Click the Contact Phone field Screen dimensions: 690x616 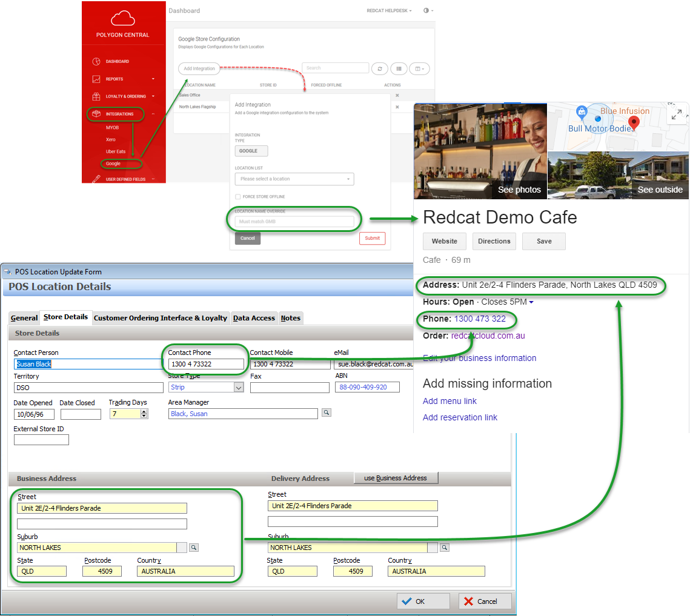pos(206,364)
